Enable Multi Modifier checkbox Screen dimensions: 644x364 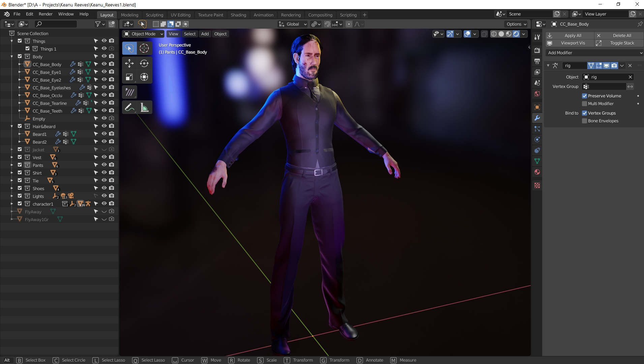[x=585, y=104]
